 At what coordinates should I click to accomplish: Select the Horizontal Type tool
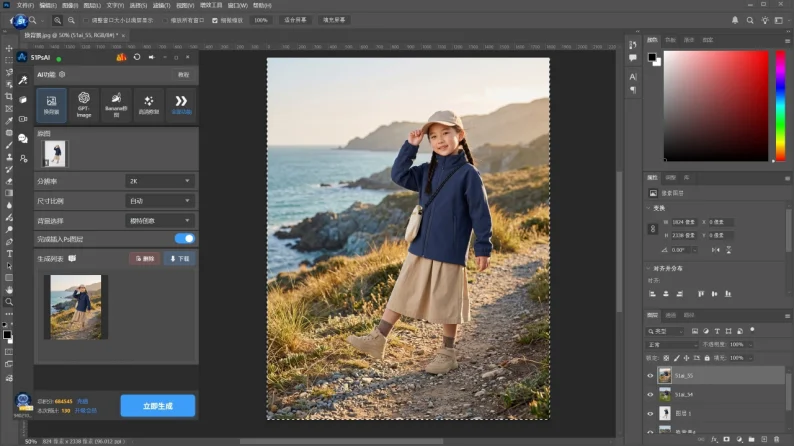pyautogui.click(x=9, y=254)
